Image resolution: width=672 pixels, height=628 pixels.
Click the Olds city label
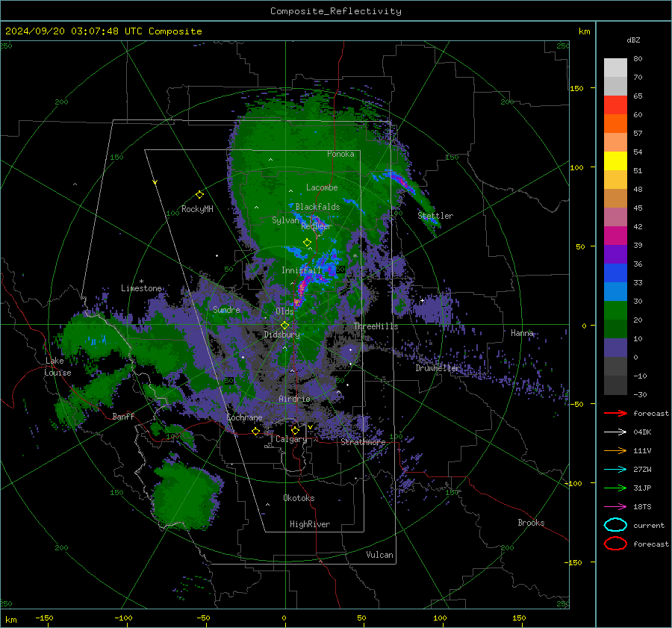point(284,311)
